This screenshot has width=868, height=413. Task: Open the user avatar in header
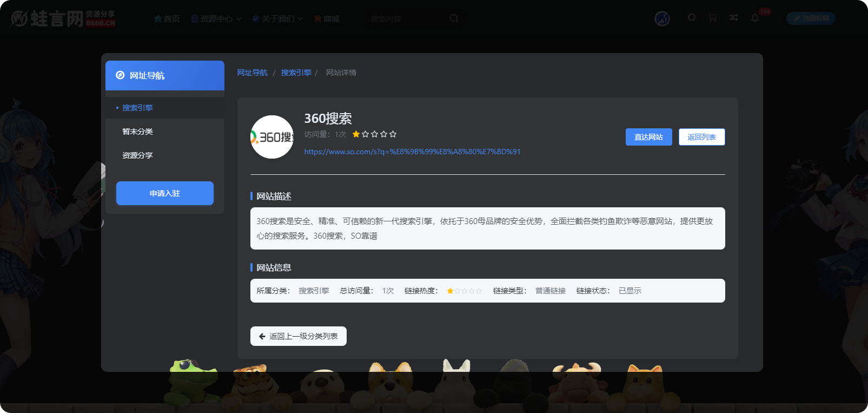[662, 18]
